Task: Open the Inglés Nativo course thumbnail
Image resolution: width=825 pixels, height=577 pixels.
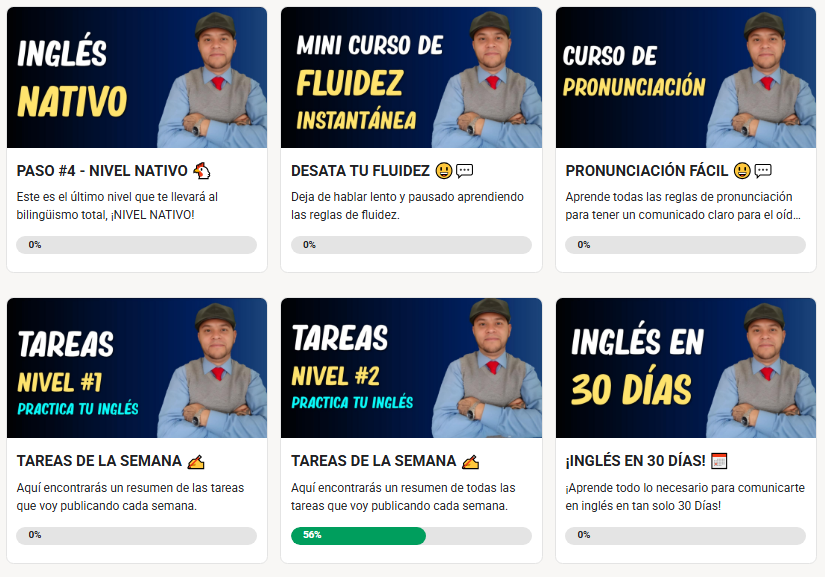Action: pos(137,77)
